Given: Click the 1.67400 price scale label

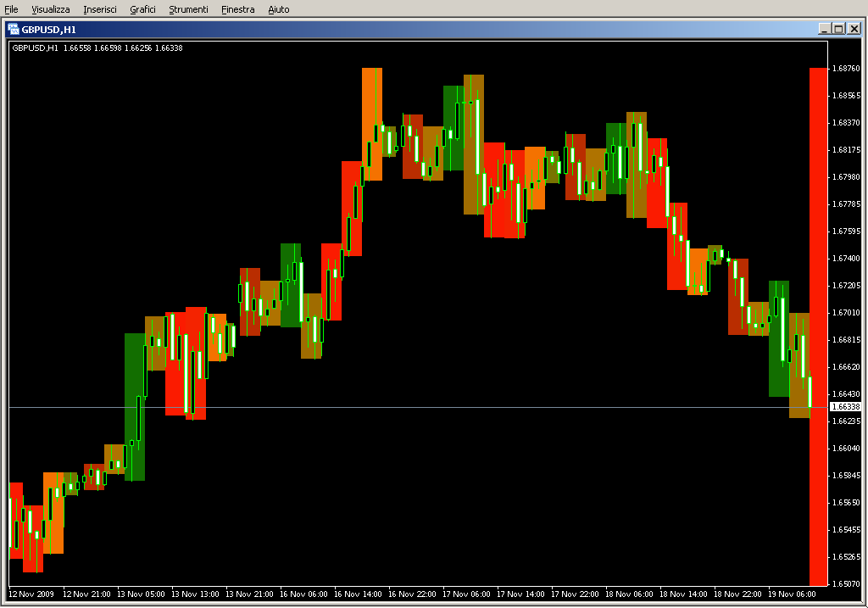Looking at the screenshot, I should (x=847, y=259).
